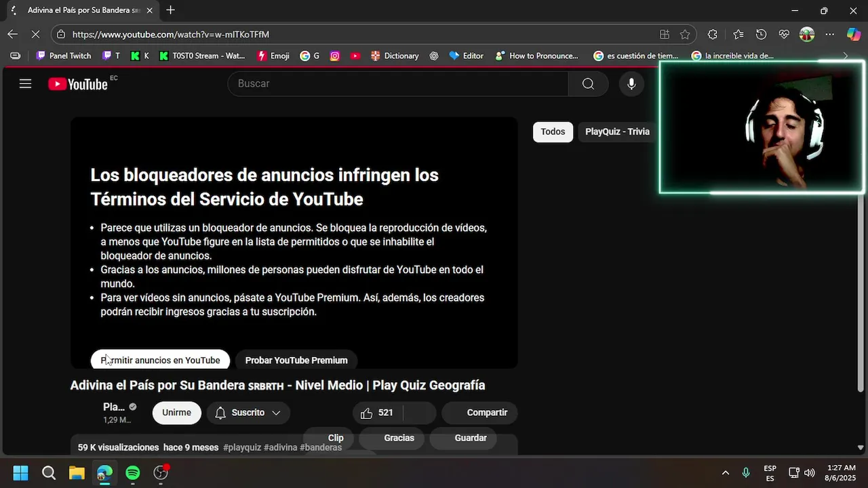
Task: Open the Emoji bookmark
Action: [x=273, y=56]
